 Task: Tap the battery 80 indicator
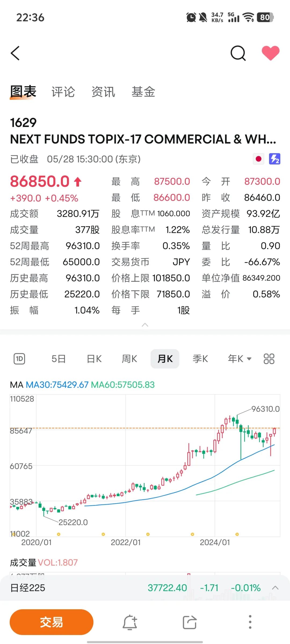[265, 17]
